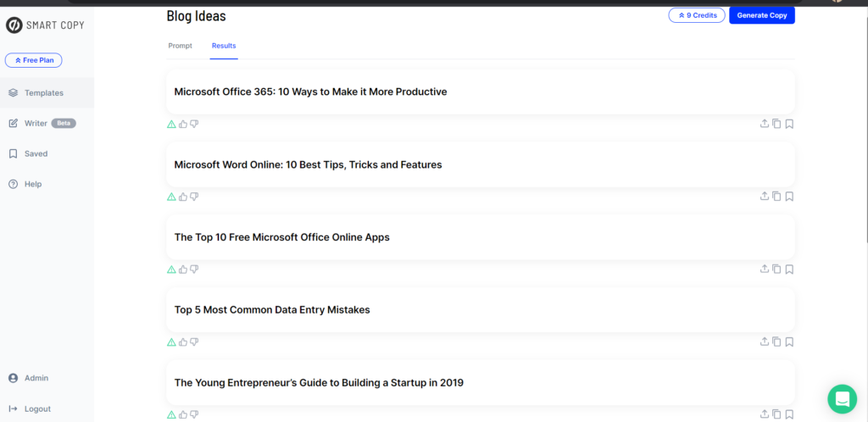
Task: Thumbs up the Microsoft Word Online result
Action: 183,197
